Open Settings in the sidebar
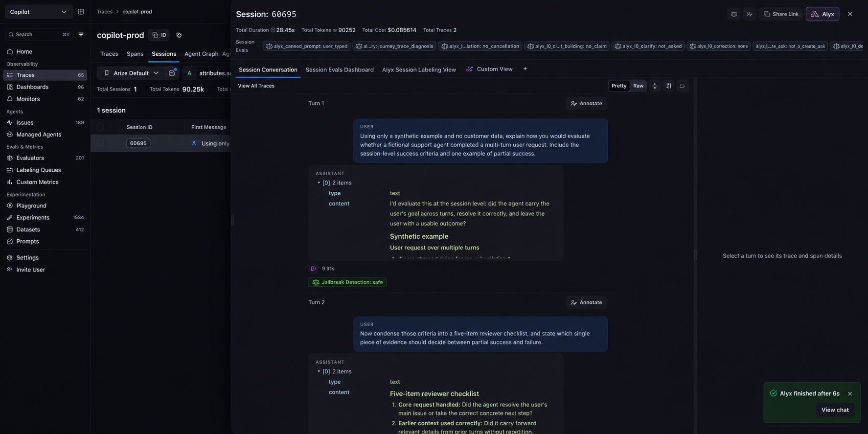Viewport: 868px width, 434px height. [27, 258]
